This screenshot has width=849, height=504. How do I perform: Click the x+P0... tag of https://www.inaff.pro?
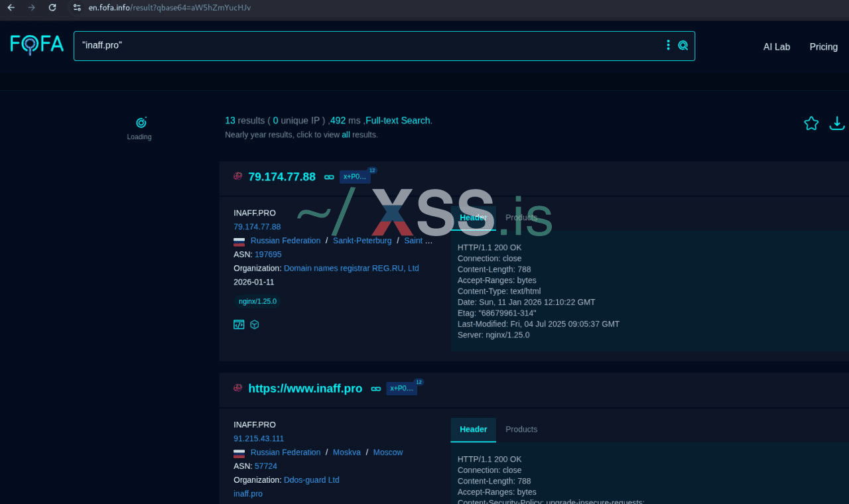coord(402,388)
